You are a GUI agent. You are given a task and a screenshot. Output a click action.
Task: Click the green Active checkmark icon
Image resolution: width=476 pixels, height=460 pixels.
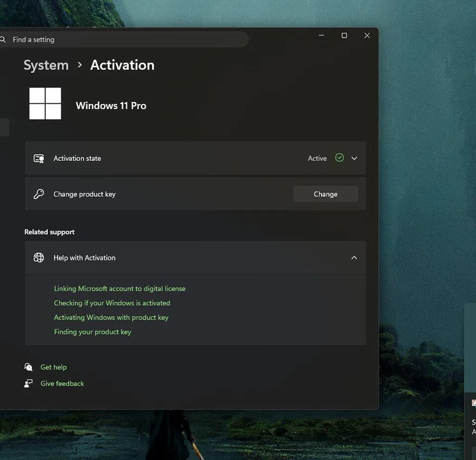pos(339,158)
